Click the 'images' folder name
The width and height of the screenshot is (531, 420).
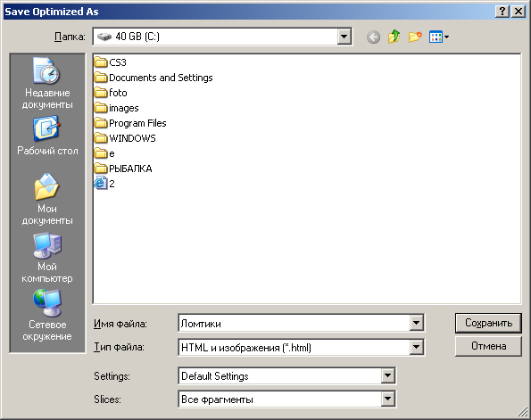[124, 108]
